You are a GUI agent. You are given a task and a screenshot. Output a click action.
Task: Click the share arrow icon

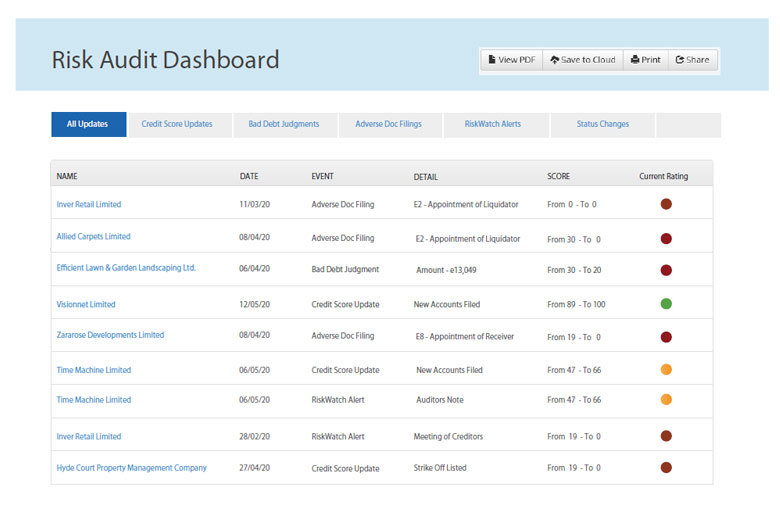pos(680,60)
